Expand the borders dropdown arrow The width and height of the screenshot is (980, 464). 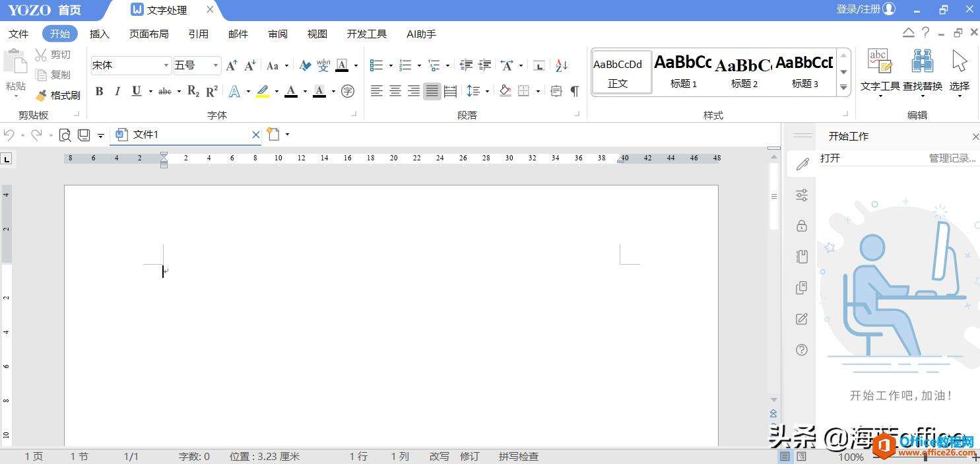538,91
